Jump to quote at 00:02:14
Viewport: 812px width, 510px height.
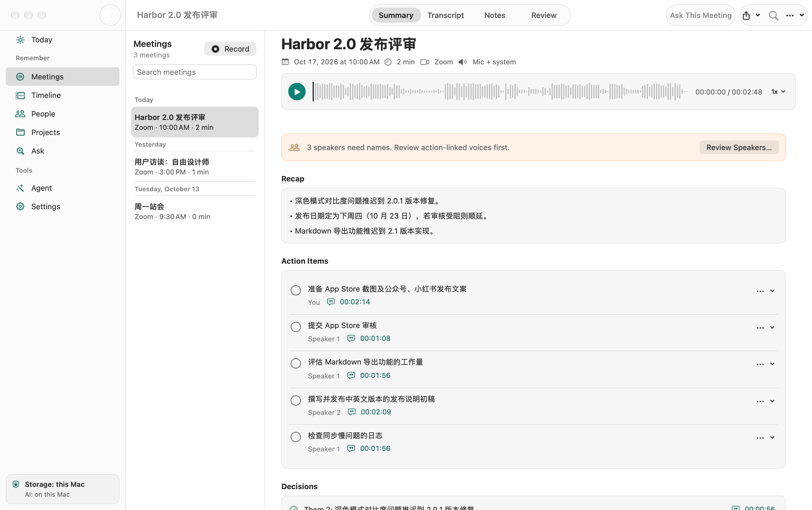click(x=348, y=302)
